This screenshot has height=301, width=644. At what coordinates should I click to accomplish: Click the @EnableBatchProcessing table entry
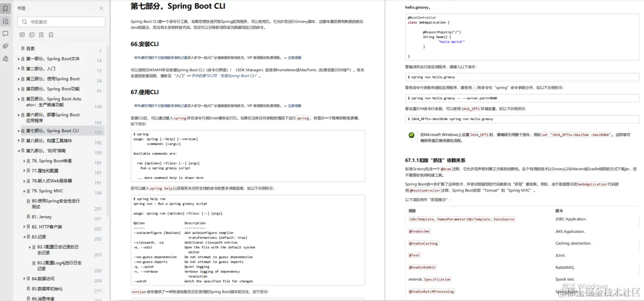coord(432,292)
